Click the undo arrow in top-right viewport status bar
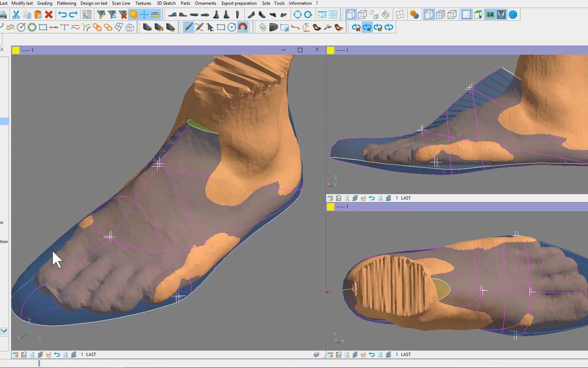Screen dimensions: 588x368 (x=372, y=198)
